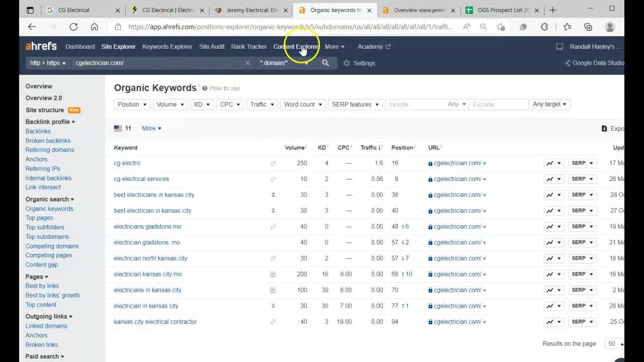The image size is (644, 362).
Task: Click lock icon in cg electrical services URL
Action: click(430, 179)
